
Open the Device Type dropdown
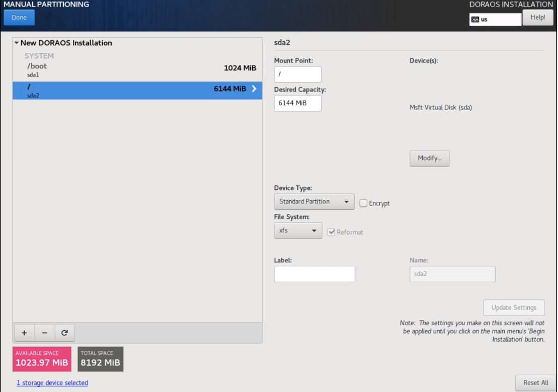(x=314, y=202)
